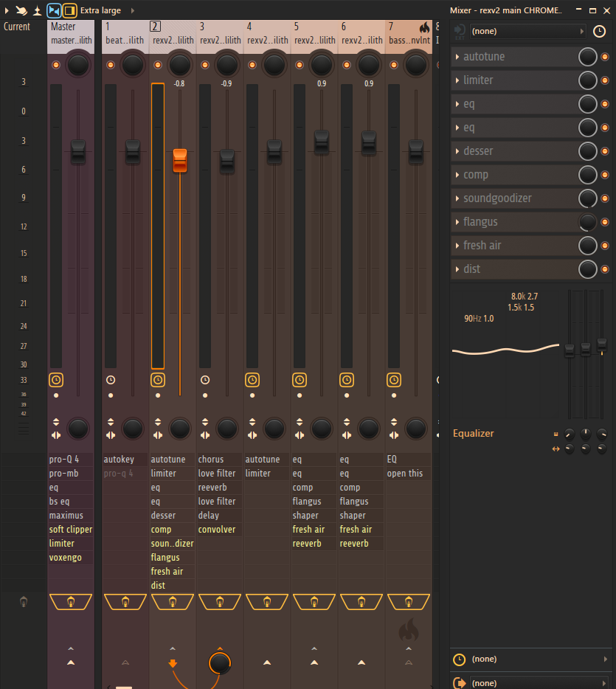Mute track 1 beat with its LED
This screenshot has width=616, height=689.
110,65
